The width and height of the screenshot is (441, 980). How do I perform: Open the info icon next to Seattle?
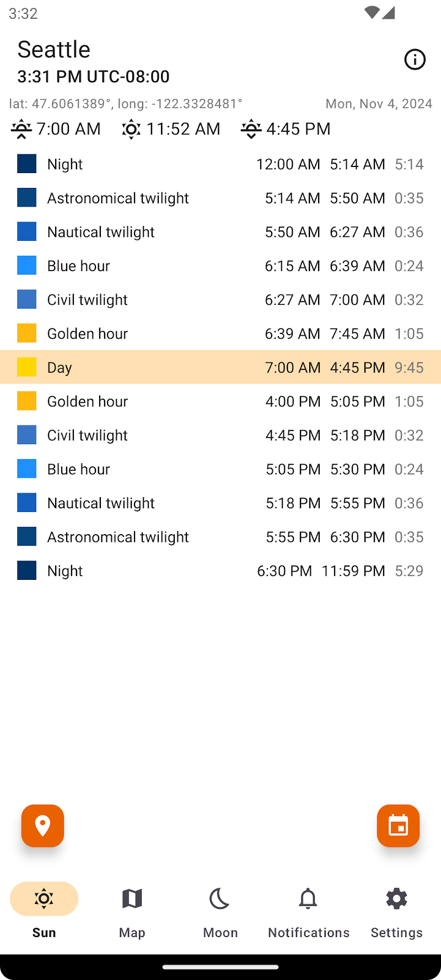(x=415, y=60)
